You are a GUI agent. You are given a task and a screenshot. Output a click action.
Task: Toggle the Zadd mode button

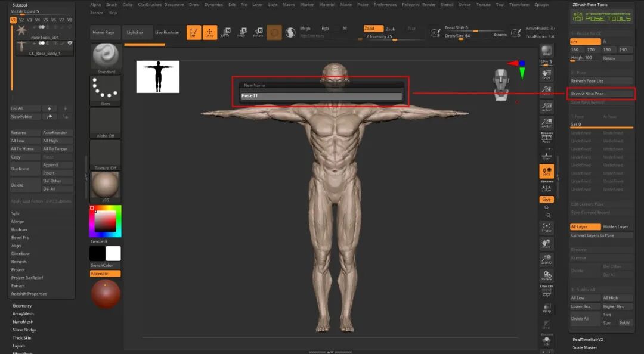373,29
